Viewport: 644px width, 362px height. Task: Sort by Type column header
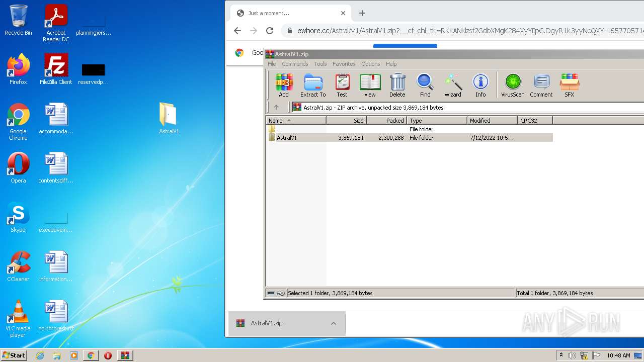(437, 121)
